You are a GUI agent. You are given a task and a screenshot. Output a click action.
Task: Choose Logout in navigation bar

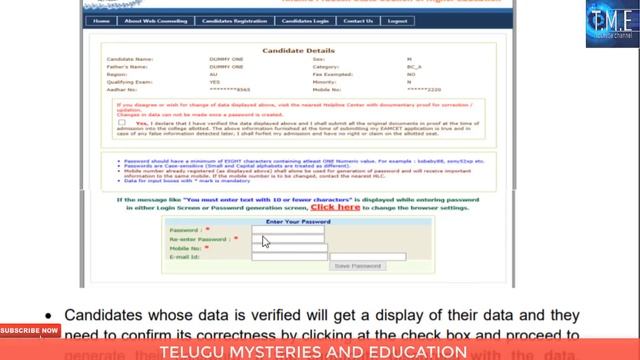(398, 21)
